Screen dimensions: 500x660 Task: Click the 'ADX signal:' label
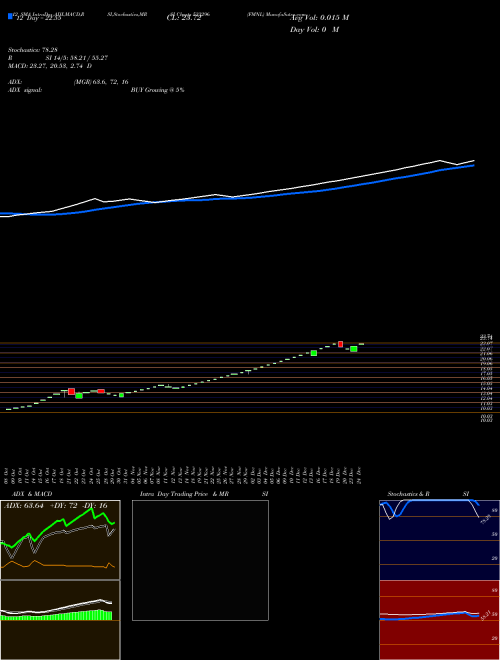pos(25,90)
